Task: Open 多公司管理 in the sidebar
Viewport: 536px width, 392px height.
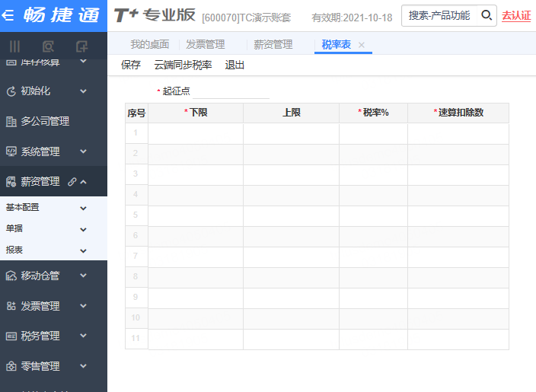Action: click(45, 121)
